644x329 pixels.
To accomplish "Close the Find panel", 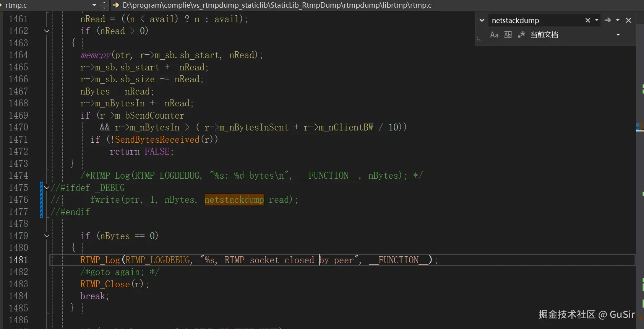I will pos(628,20).
